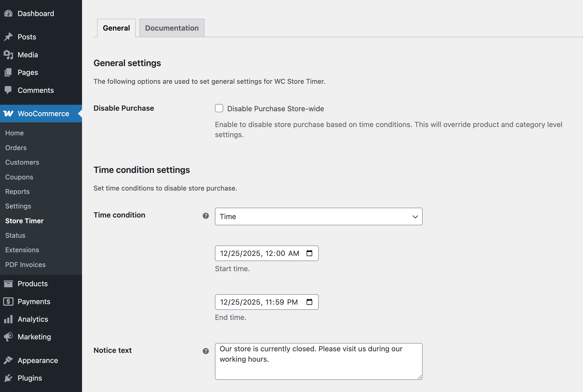Open the start time calendar picker

309,253
